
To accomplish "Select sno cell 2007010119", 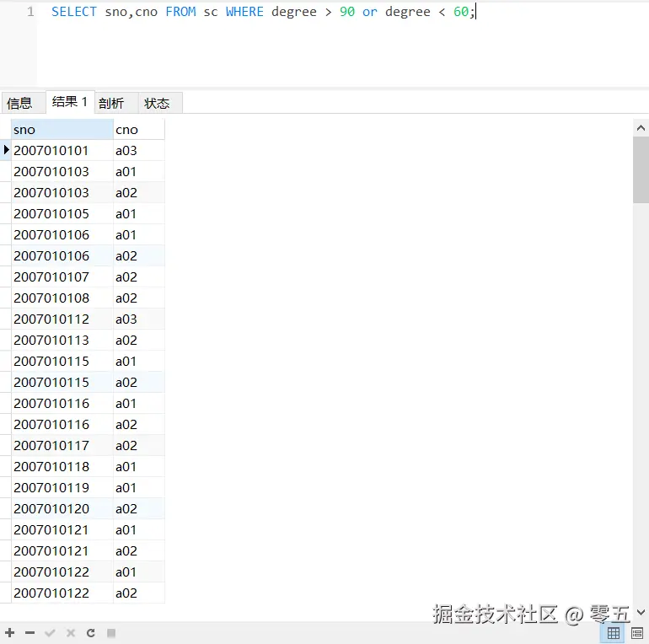I will click(x=62, y=487).
